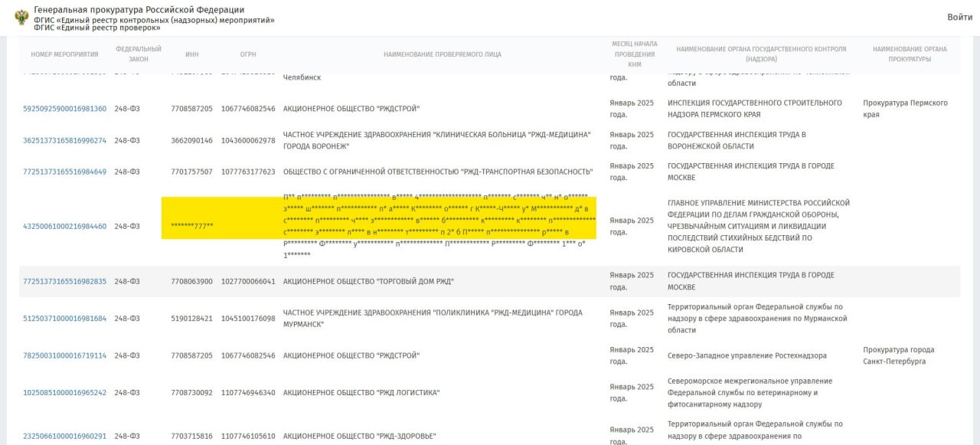Screen dimensions: 980x445
Task: Click Государственная инспекция труда в Воронежской области
Action: click(737, 140)
